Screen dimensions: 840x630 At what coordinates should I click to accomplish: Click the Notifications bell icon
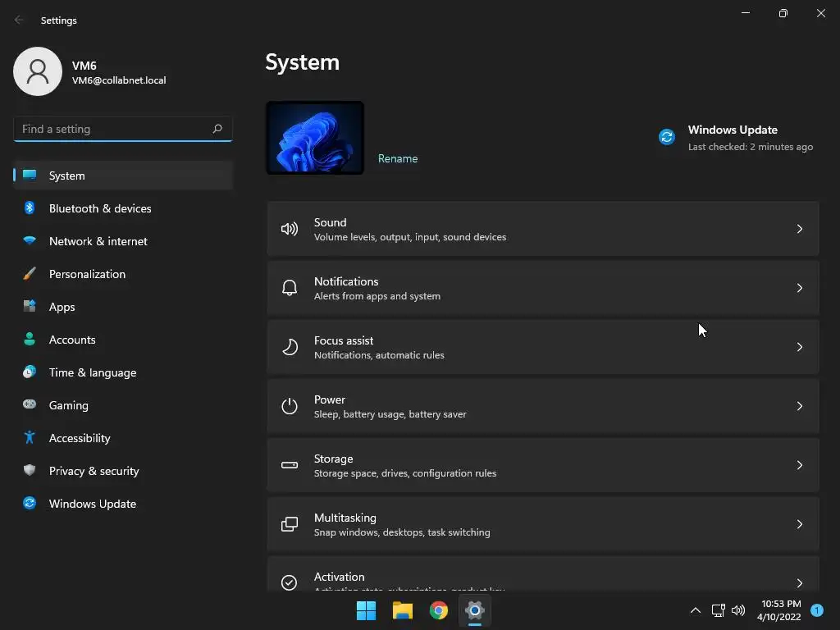(x=290, y=288)
